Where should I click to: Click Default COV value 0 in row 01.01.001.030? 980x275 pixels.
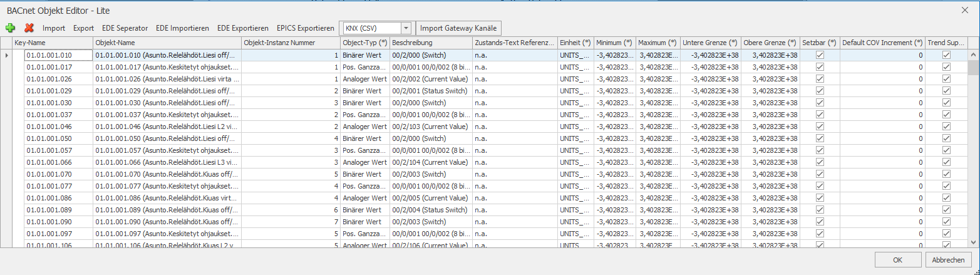(882, 103)
